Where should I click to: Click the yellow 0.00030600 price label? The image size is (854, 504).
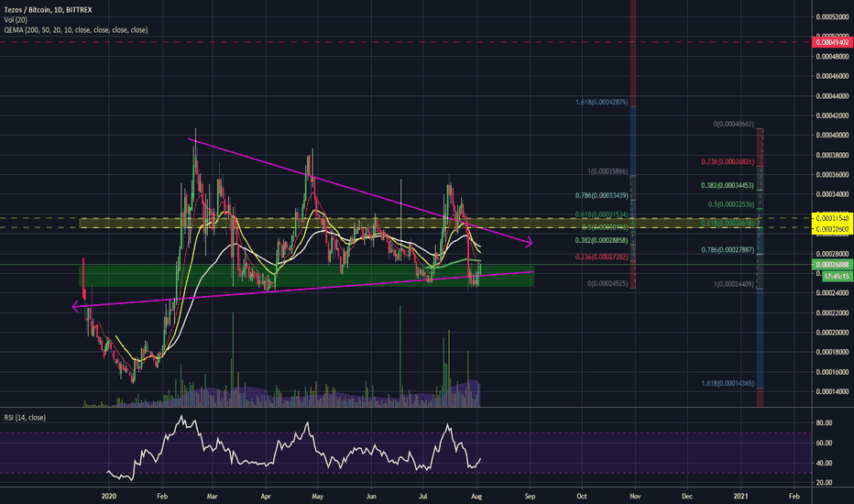[832, 229]
